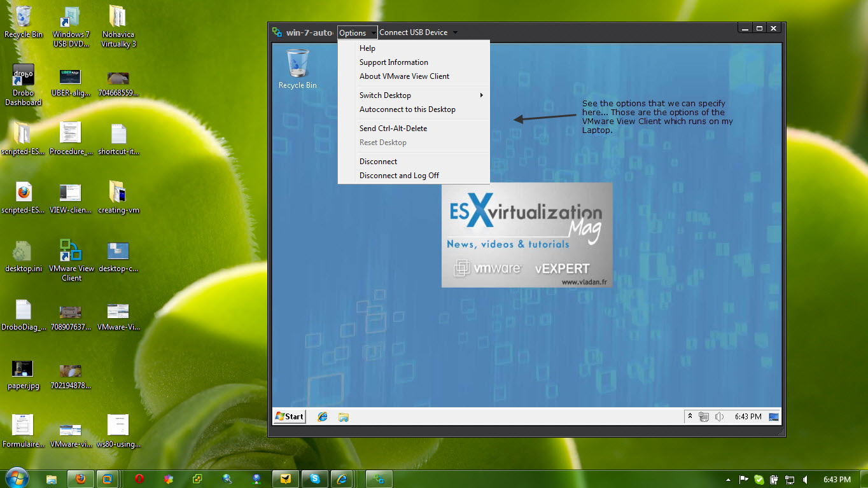The height and width of the screenshot is (488, 868).
Task: Select the Nohavica Virtualky 3 folder
Action: [118, 27]
